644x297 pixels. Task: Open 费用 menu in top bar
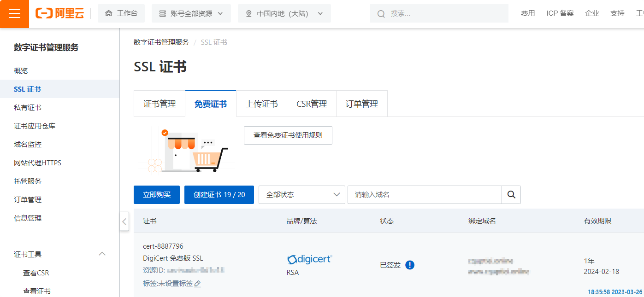(x=528, y=13)
